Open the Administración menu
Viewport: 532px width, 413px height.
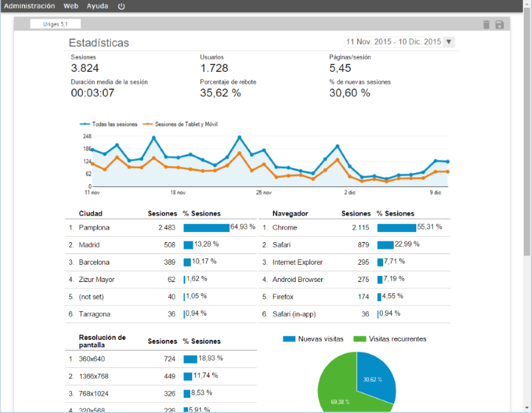pyautogui.click(x=29, y=6)
